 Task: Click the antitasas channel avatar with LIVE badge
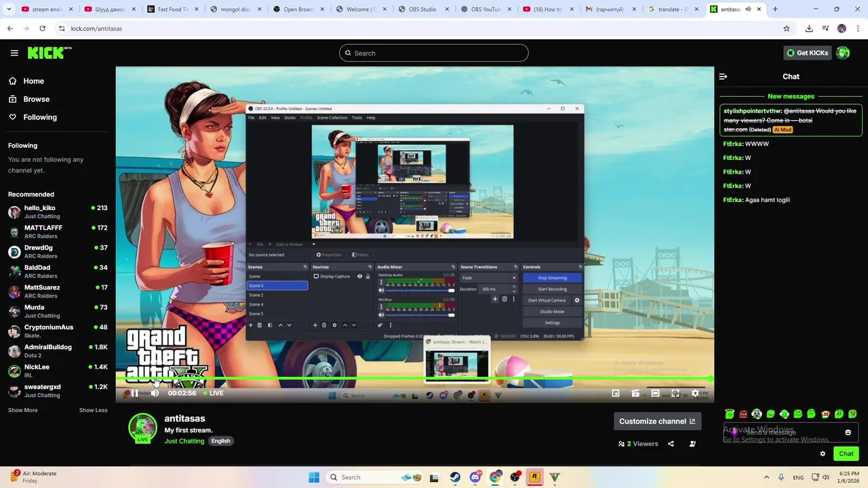point(142,428)
